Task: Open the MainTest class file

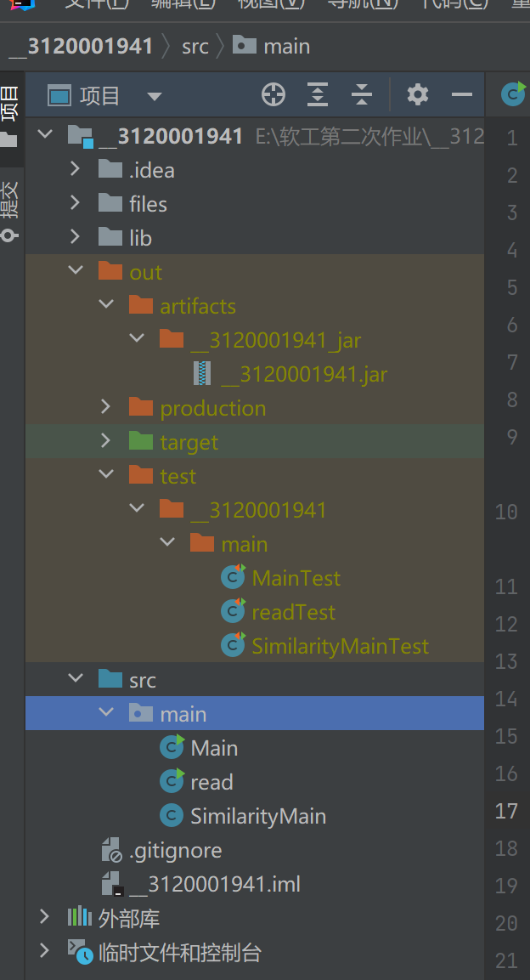Action: tap(296, 578)
